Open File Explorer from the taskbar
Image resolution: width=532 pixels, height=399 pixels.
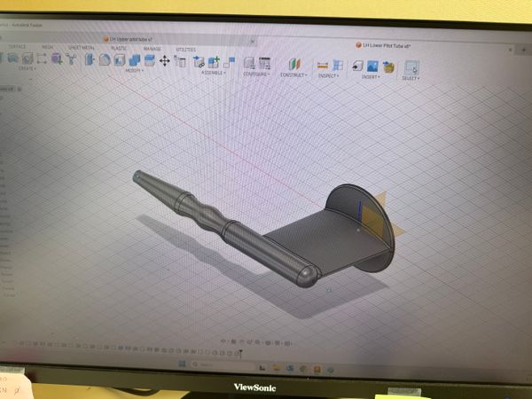(x=276, y=367)
